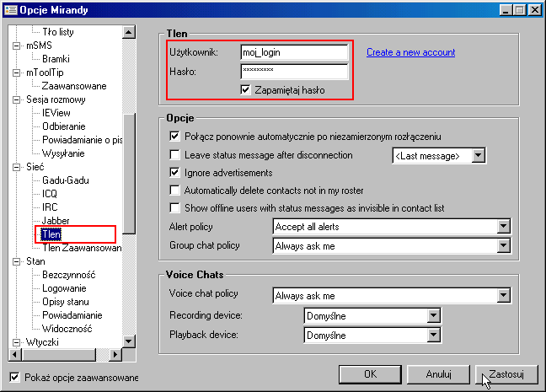Enable Leave status message after disconnection
Image resolution: width=546 pixels, height=392 pixels.
click(175, 155)
